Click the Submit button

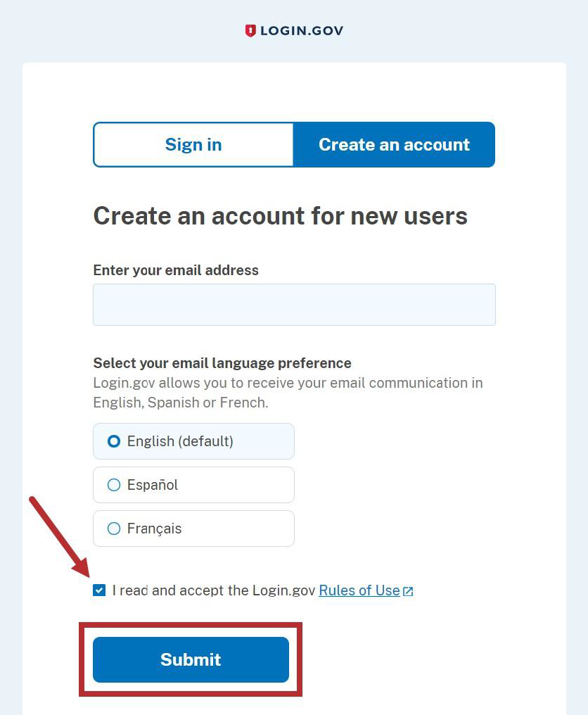(x=191, y=659)
